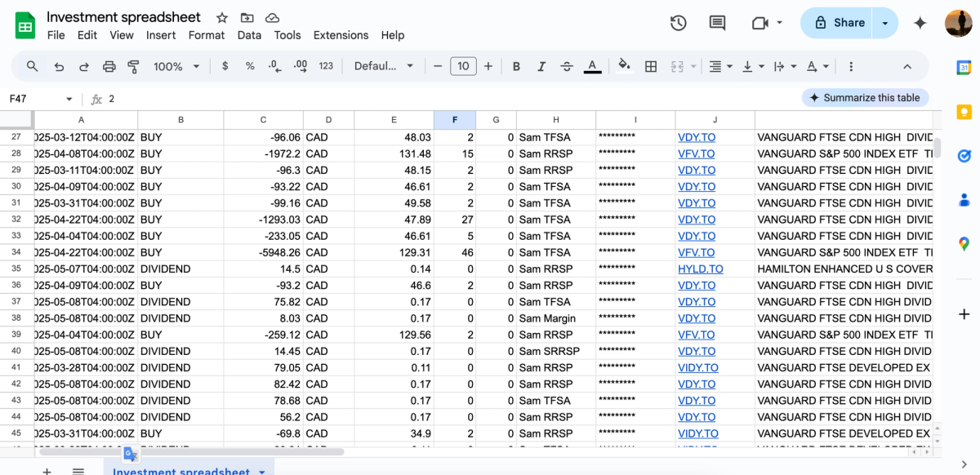Star the Investment spreadsheet document
This screenshot has height=475, width=980.
222,18
